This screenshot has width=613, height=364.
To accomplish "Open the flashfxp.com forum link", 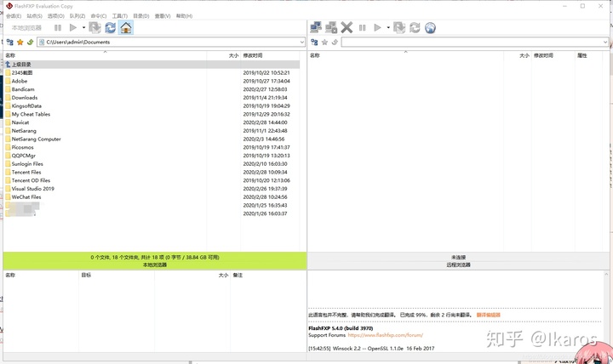I will point(386,335).
